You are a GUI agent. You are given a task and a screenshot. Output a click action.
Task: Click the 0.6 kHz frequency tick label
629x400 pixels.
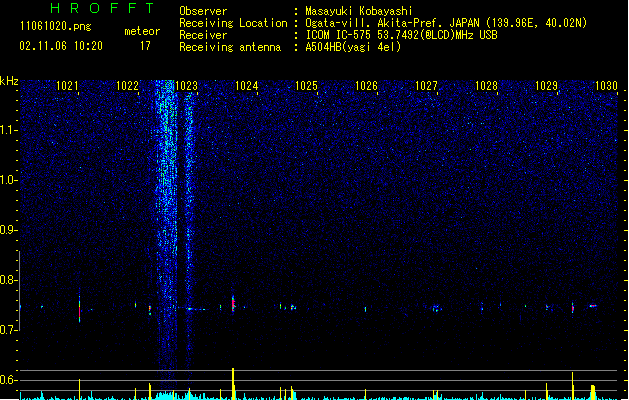point(8,380)
